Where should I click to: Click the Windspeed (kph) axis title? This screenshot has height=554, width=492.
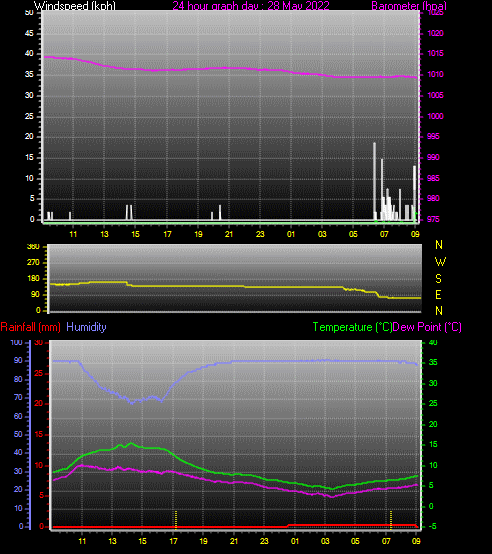75,5
